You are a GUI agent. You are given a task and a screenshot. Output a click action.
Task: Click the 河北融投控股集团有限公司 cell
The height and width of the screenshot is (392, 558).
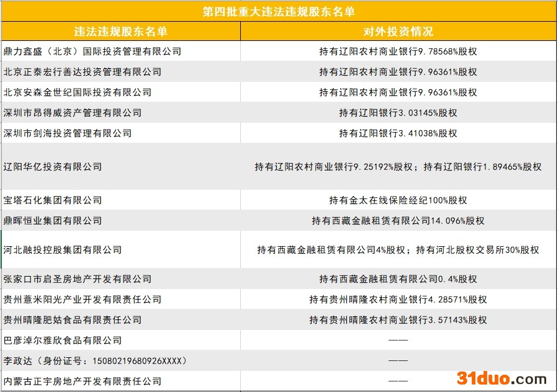(63, 250)
